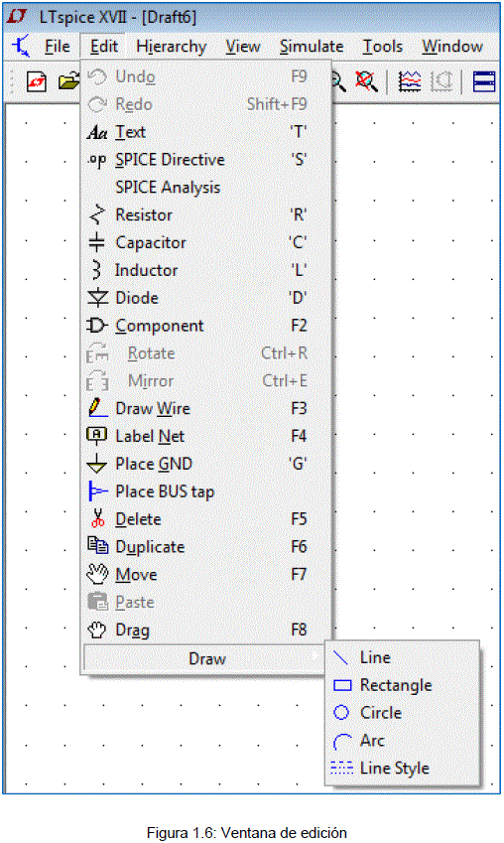Open the Simulate menu

pos(312,47)
